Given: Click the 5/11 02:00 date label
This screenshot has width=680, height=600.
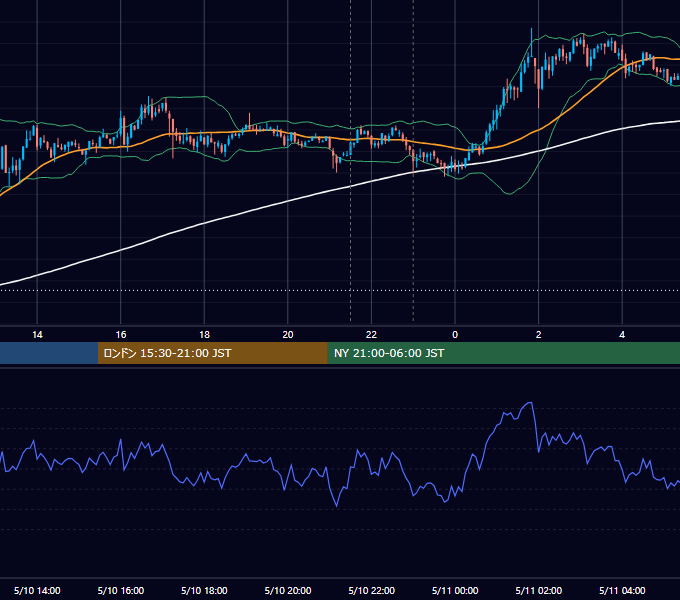Looking at the screenshot, I should pos(539,590).
